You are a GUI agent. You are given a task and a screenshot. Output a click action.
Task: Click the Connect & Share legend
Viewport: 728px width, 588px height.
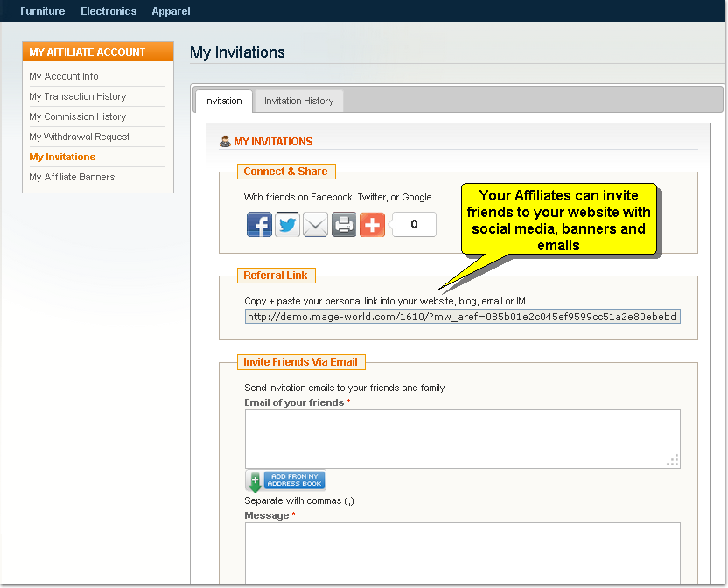click(286, 171)
